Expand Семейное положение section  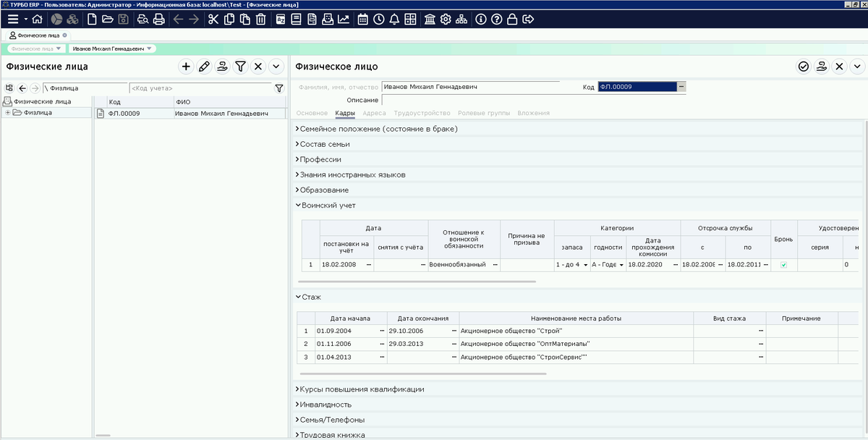pyautogui.click(x=297, y=129)
